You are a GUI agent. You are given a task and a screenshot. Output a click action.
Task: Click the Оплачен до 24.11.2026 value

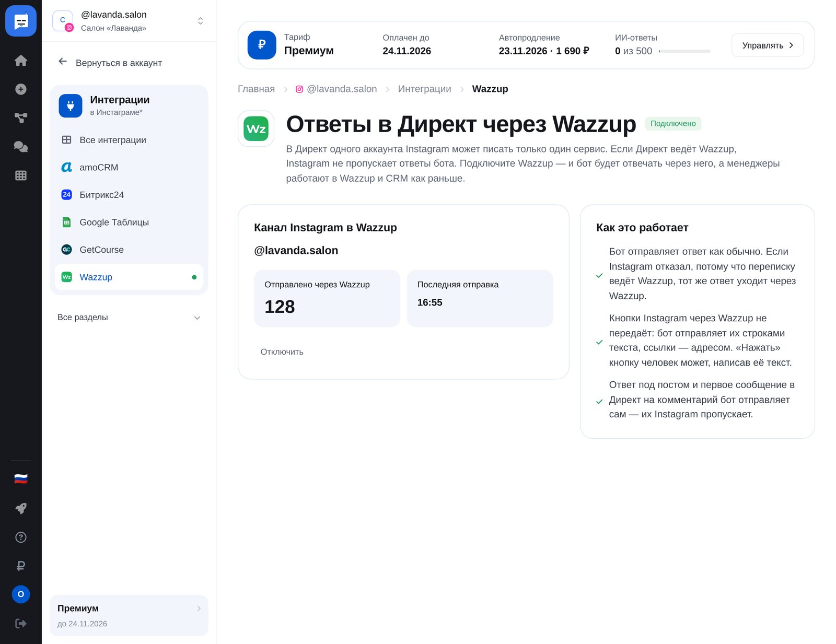pyautogui.click(x=407, y=51)
